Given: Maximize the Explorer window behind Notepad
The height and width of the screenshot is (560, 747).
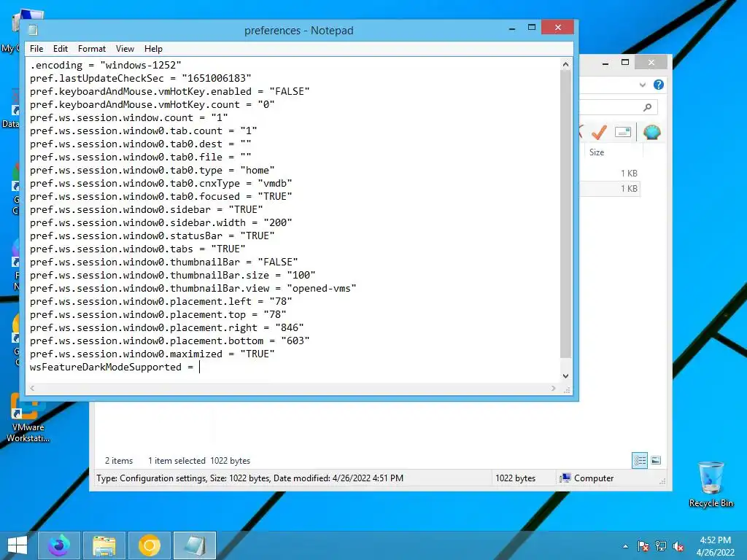Looking at the screenshot, I should [625, 63].
